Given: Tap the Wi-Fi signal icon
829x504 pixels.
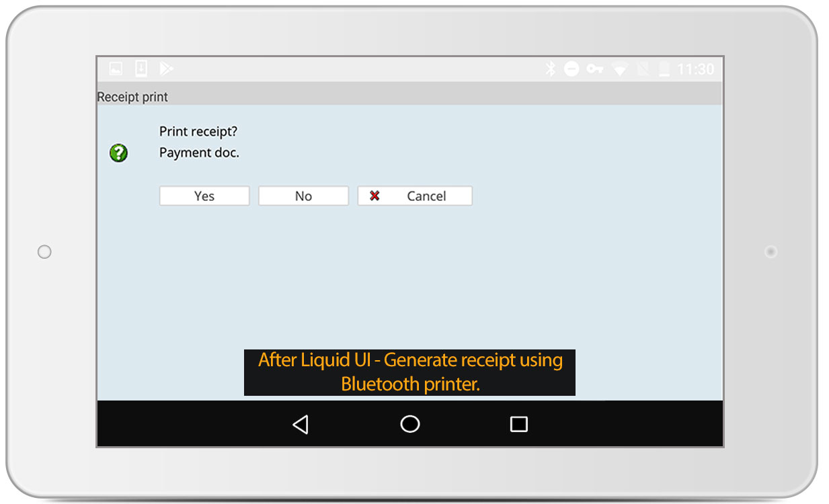Looking at the screenshot, I should pos(619,69).
